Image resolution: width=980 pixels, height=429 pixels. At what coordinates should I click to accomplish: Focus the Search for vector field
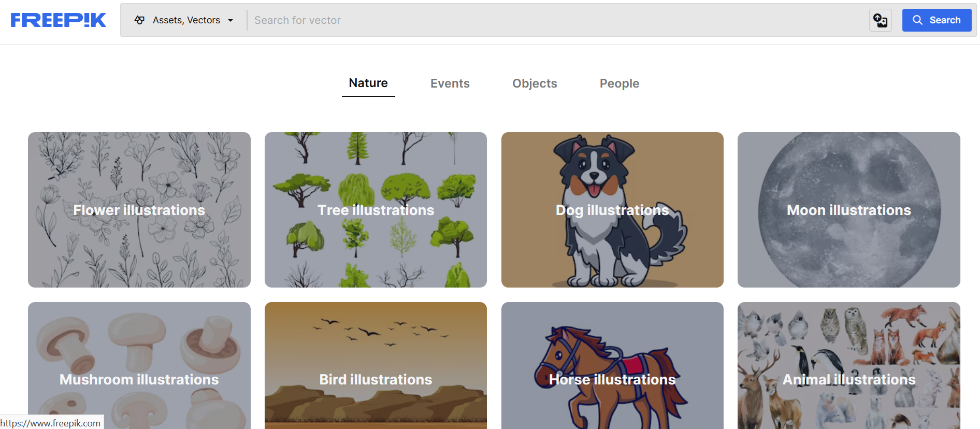(x=558, y=20)
